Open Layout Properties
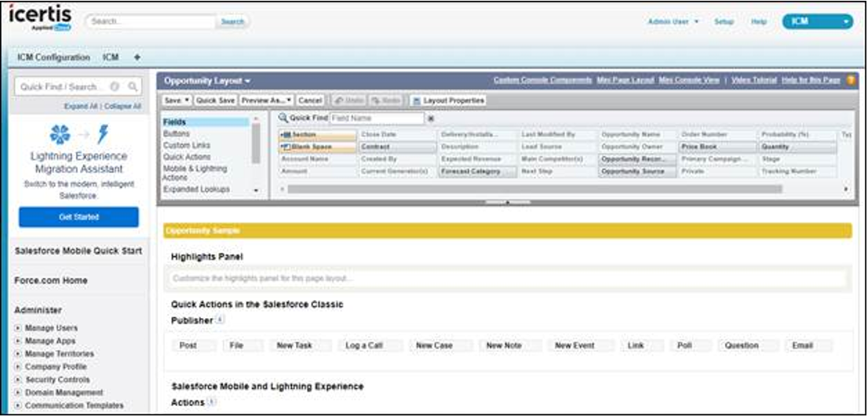The width and height of the screenshot is (868, 417). (x=448, y=101)
